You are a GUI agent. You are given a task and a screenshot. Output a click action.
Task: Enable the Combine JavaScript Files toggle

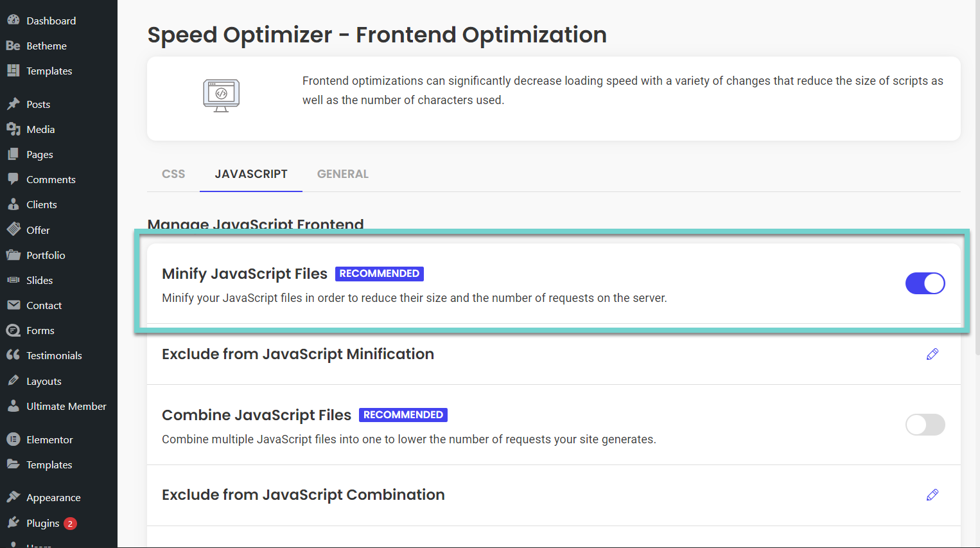925,425
